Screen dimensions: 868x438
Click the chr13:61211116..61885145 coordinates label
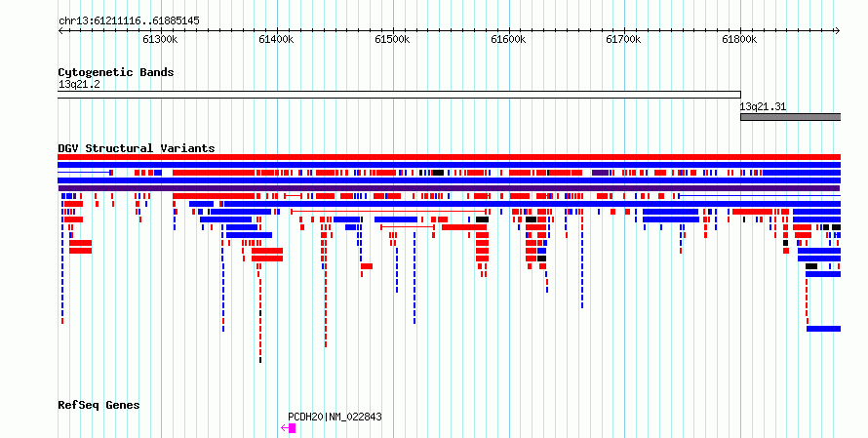pos(129,21)
